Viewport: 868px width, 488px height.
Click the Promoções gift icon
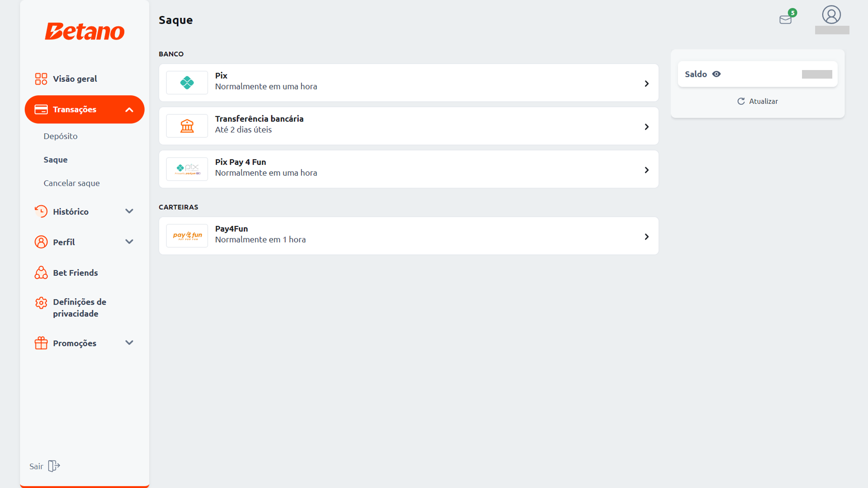pos(41,343)
